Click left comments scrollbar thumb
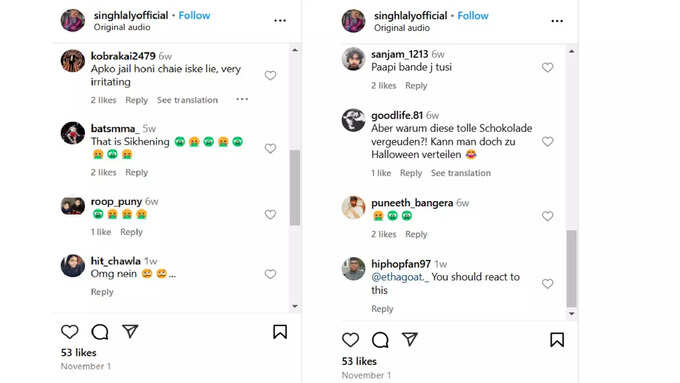Screen dimensions: 680x383 pyautogui.click(x=295, y=187)
